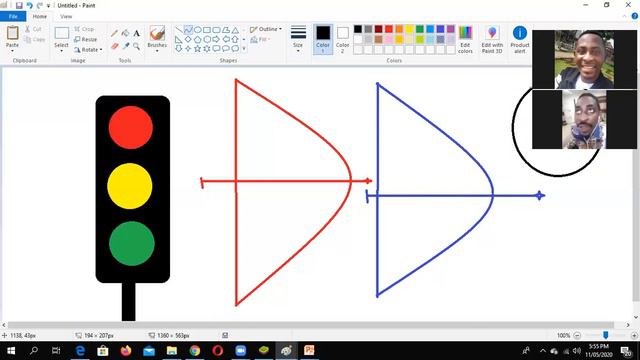
Task: Click the zoom out minus button
Action: (x=577, y=336)
